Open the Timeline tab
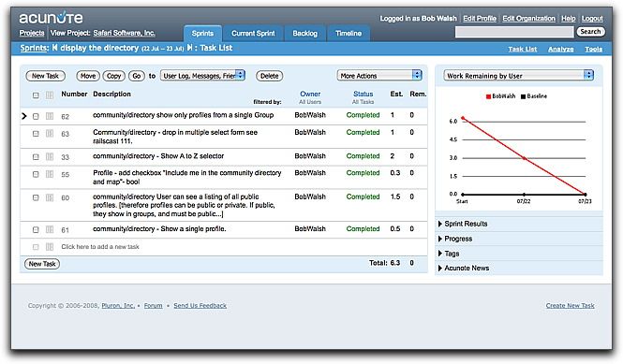Screen dimensions: 623x364 [349, 34]
